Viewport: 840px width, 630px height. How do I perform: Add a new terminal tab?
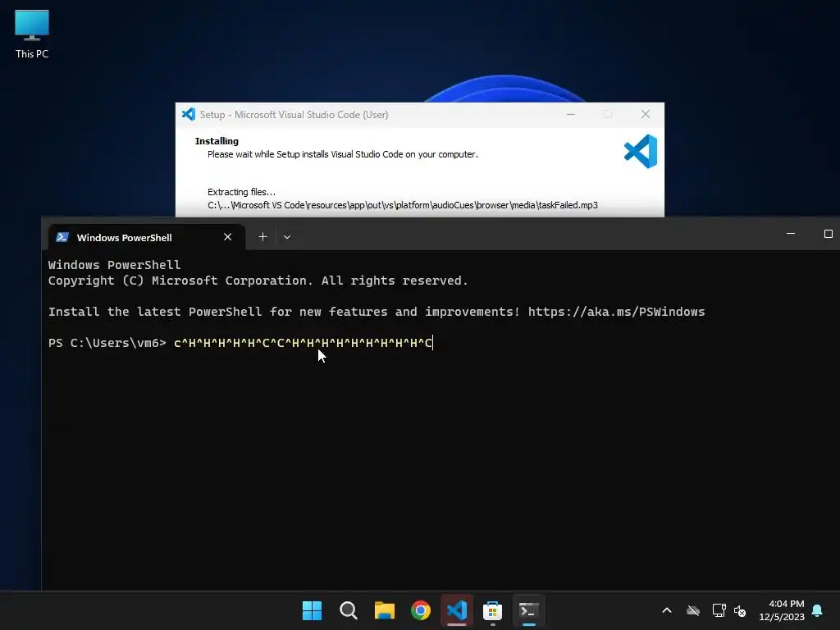262,237
